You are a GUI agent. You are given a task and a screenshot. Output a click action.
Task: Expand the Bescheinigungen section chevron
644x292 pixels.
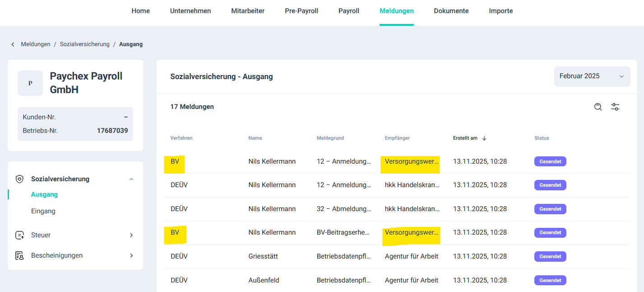coord(131,256)
